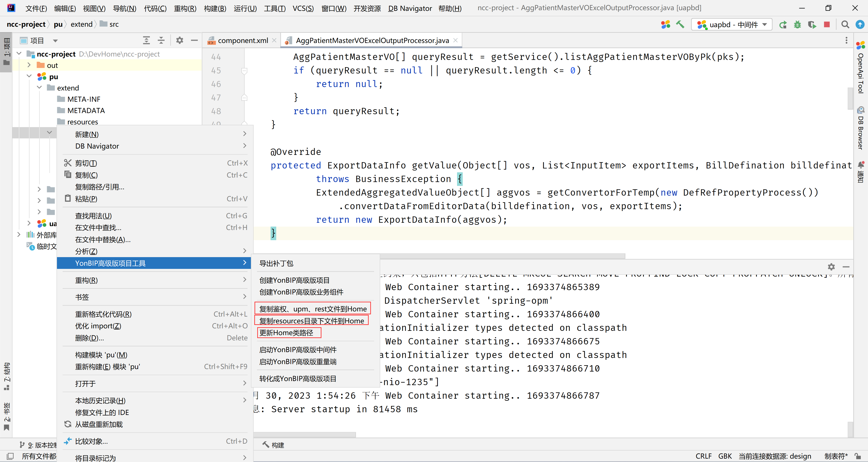Open project panel gear settings icon

point(180,40)
